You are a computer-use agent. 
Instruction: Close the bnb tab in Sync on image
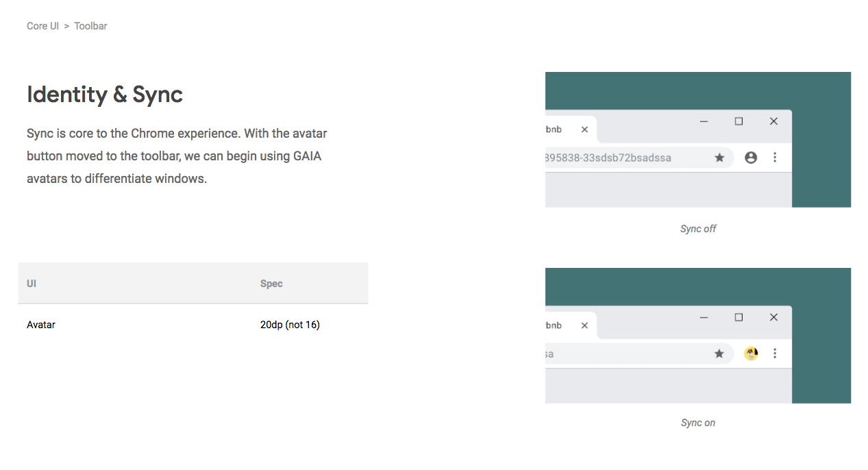click(584, 325)
